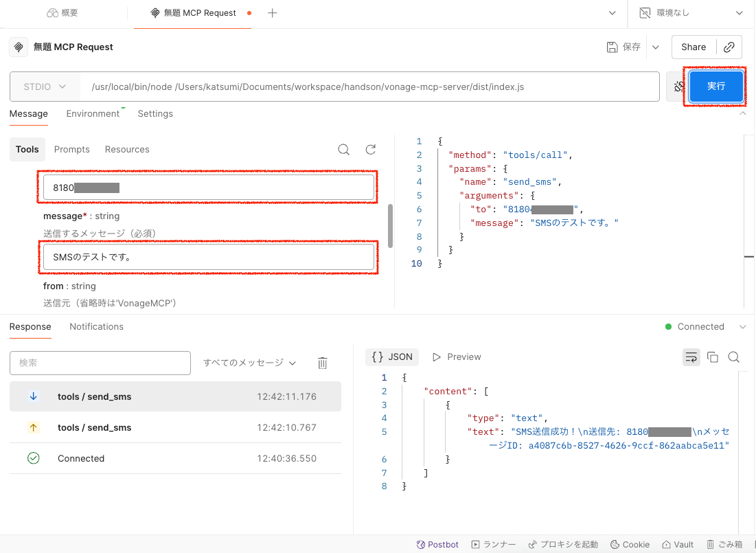Viewport: 756px width, 553px height.
Task: Open ごみ箱 trash in status bar
Action: [x=724, y=544]
